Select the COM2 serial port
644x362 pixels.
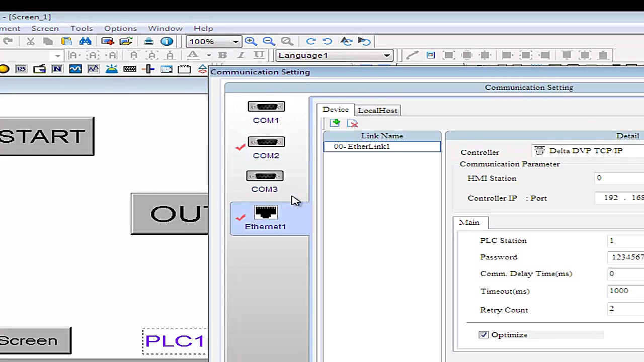[266, 148]
